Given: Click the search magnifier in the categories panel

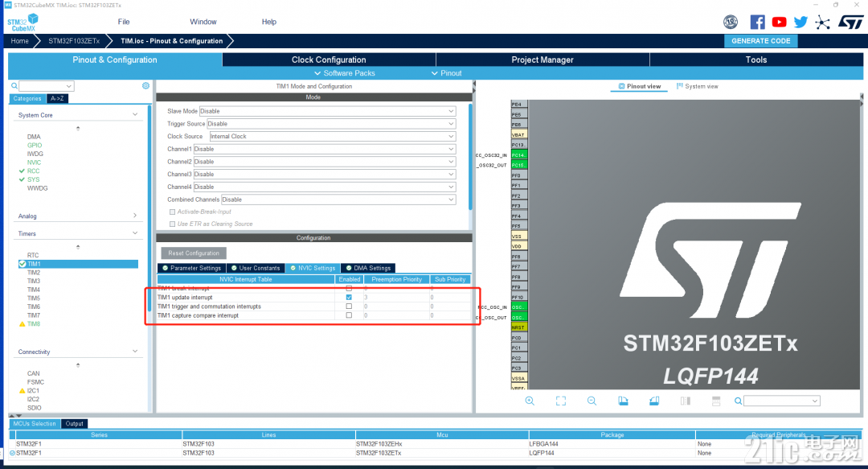Looking at the screenshot, I should (x=14, y=86).
